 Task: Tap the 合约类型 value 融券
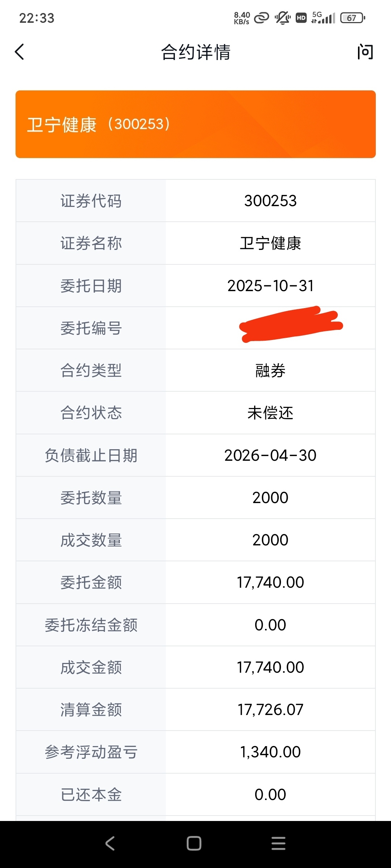point(270,371)
